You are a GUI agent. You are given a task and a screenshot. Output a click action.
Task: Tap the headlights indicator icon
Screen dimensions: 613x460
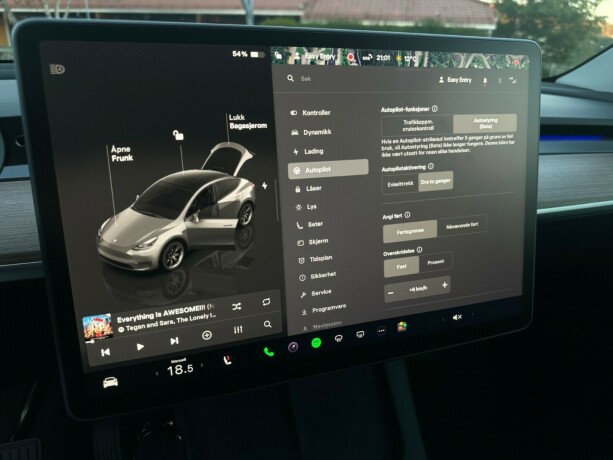tap(57, 70)
